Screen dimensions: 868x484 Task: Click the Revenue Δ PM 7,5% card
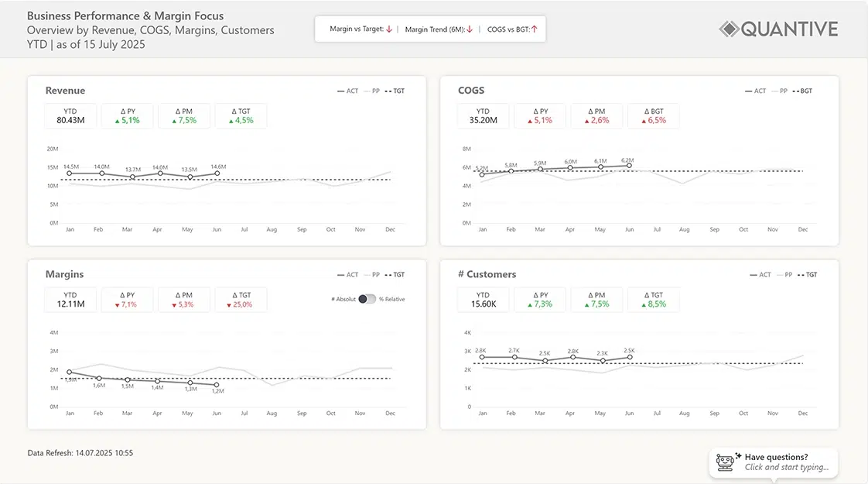point(184,116)
